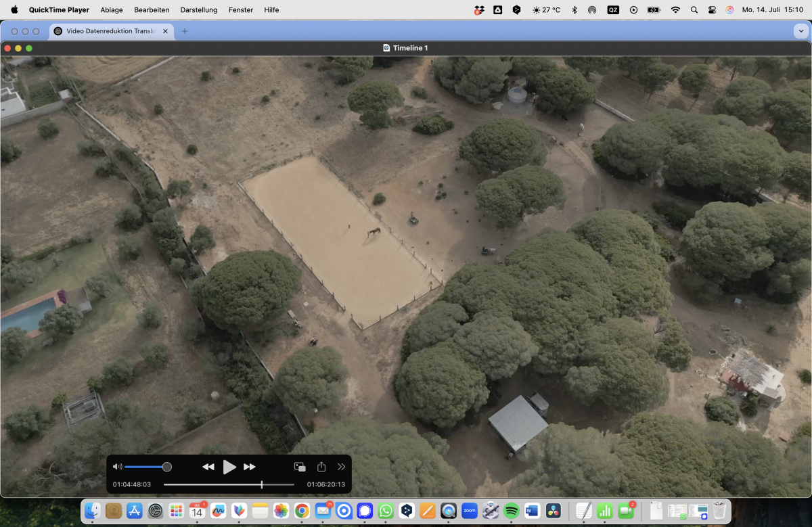
Task: Open the share menu in player controls
Action: click(321, 467)
